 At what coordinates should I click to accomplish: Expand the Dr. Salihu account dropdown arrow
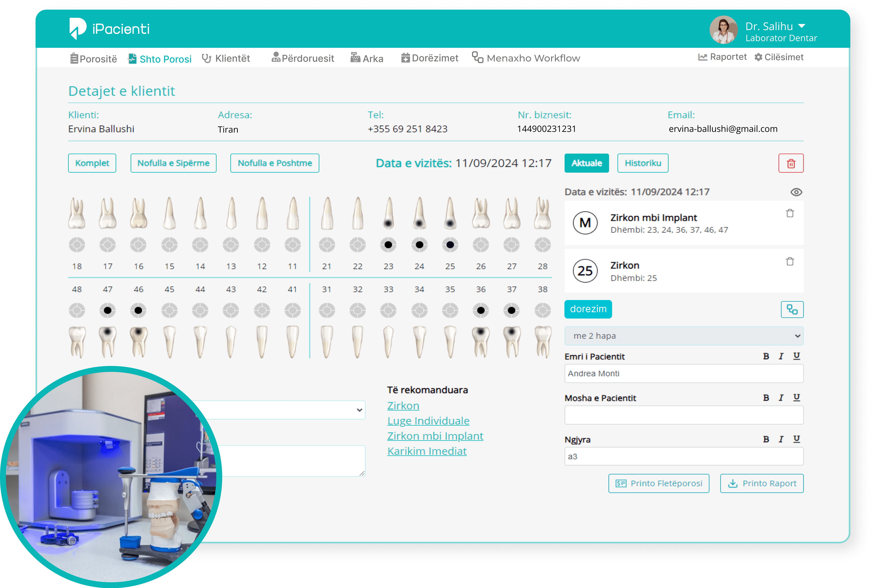pyautogui.click(x=801, y=26)
